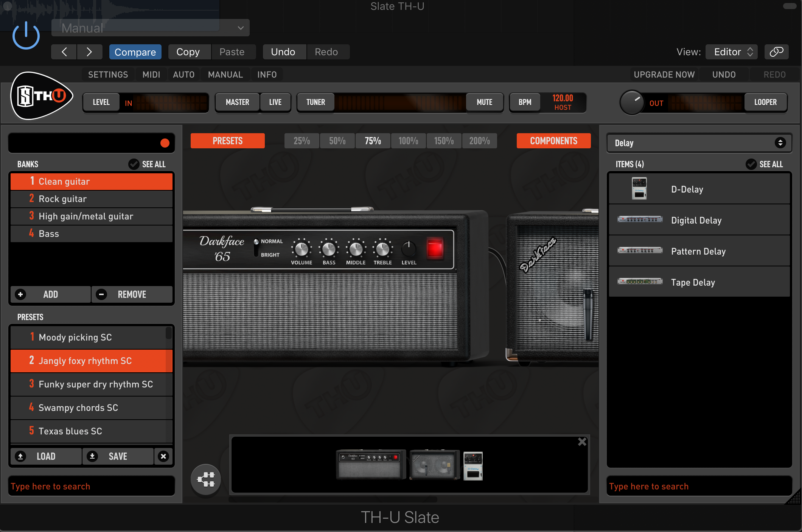Image resolution: width=802 pixels, height=532 pixels.
Task: Toggle the Normal/Bright amp switch
Action: pos(256,247)
